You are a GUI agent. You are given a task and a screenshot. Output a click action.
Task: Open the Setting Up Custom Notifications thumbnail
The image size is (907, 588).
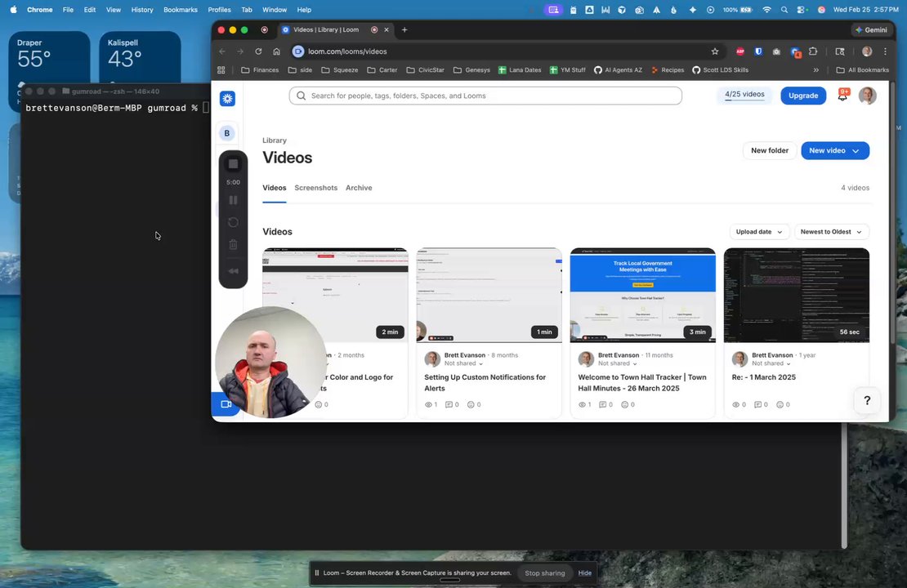[489, 296]
